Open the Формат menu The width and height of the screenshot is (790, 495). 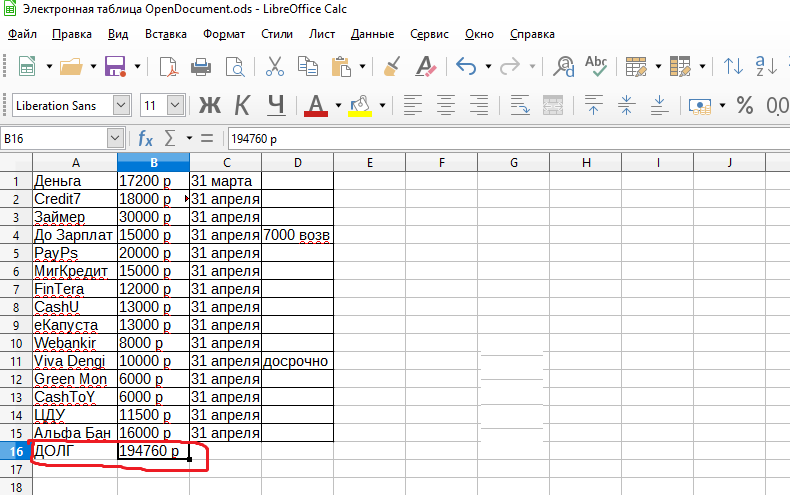click(224, 34)
